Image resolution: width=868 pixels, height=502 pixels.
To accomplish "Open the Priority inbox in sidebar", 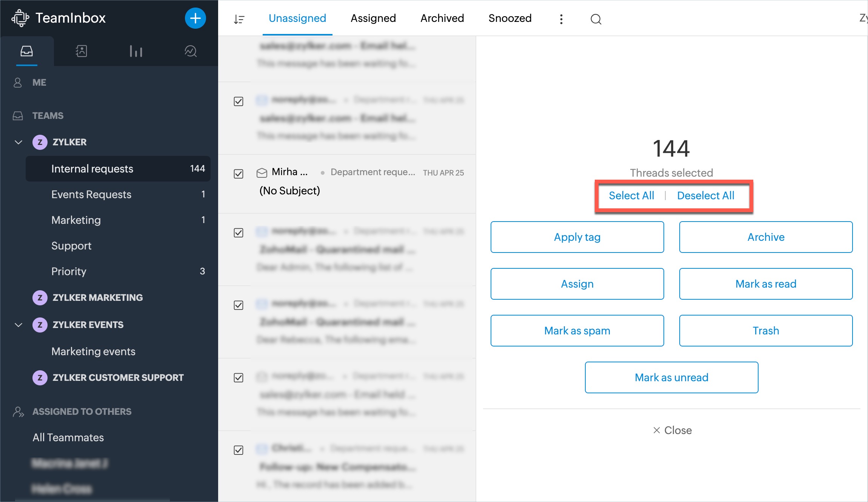I will tap(69, 271).
